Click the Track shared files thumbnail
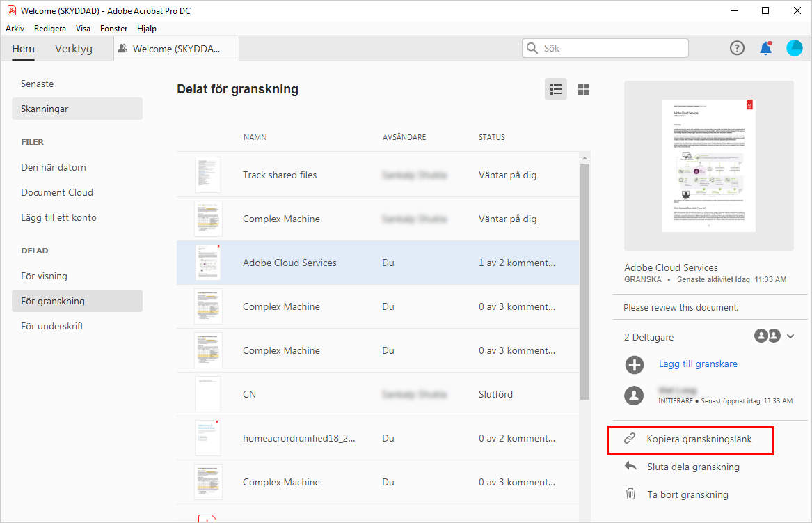The image size is (812, 523). (207, 175)
